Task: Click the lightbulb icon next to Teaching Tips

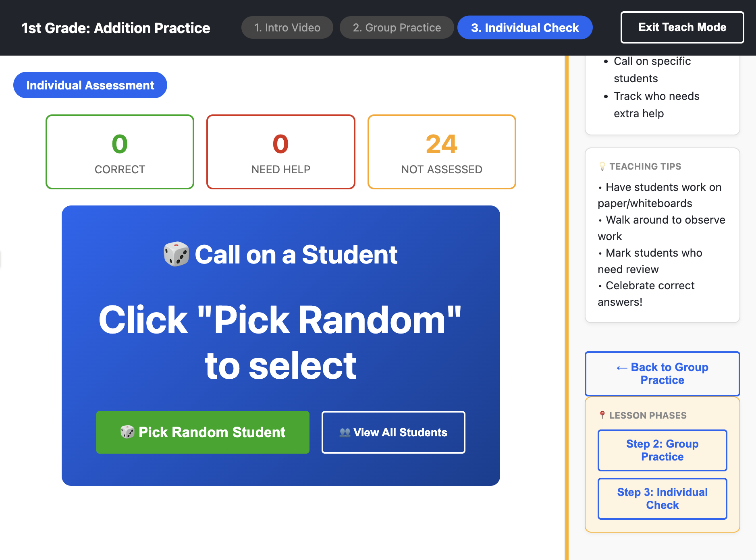Action: (602, 166)
